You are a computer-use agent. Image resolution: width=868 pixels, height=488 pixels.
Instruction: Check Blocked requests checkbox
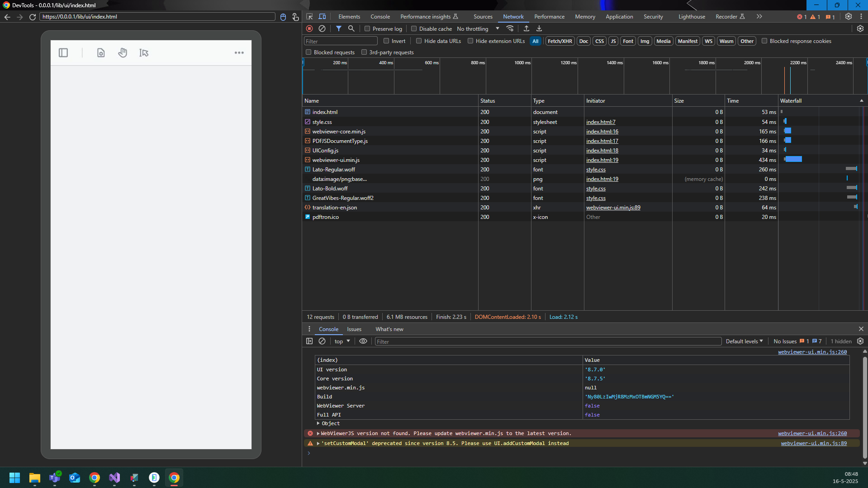tap(308, 52)
